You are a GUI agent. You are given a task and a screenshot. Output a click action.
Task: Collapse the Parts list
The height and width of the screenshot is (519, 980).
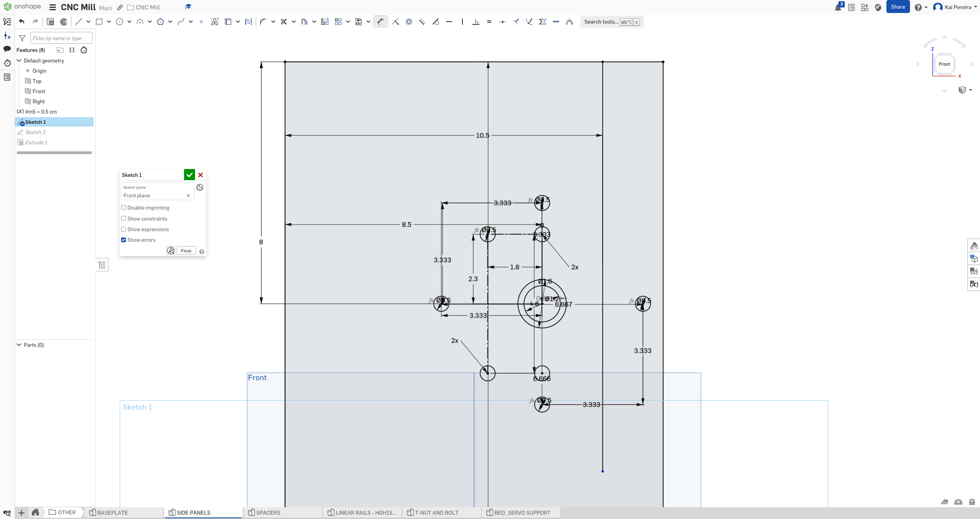[18, 345]
